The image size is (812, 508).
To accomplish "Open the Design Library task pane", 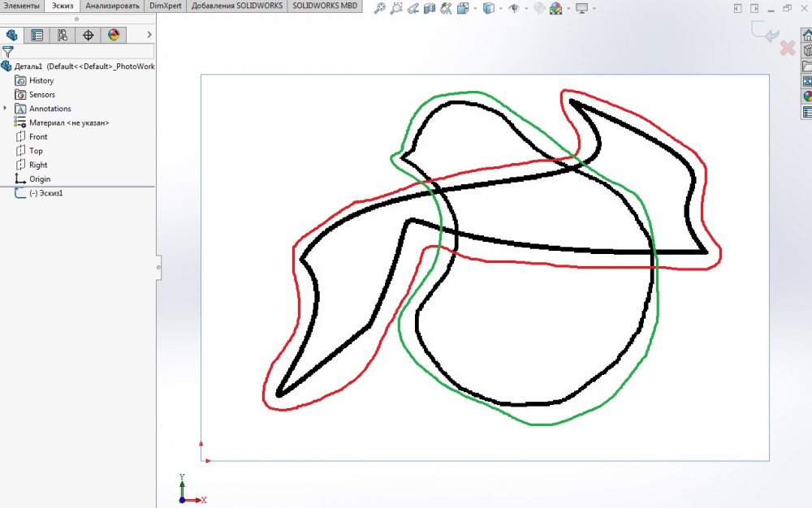I will pyautogui.click(x=807, y=51).
